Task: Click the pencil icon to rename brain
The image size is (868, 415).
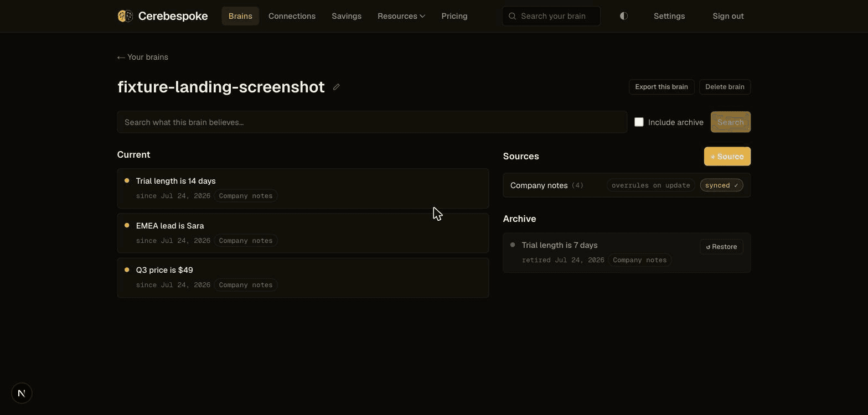Action: point(336,87)
